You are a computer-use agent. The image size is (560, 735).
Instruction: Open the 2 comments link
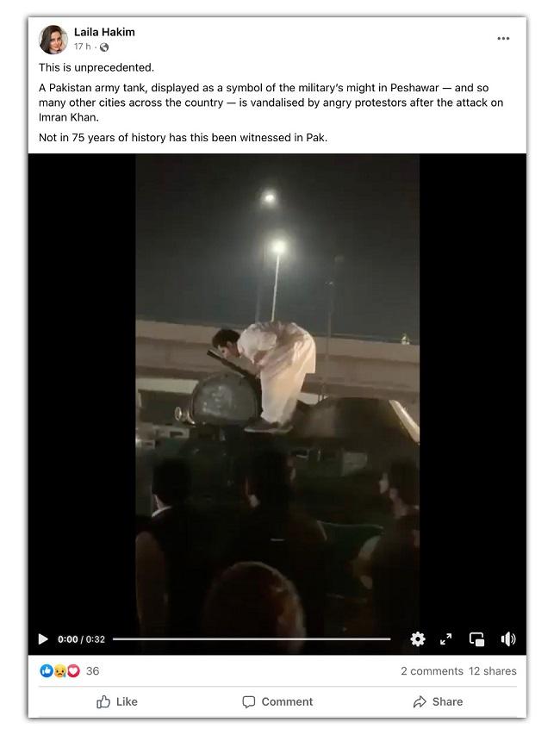tap(432, 670)
